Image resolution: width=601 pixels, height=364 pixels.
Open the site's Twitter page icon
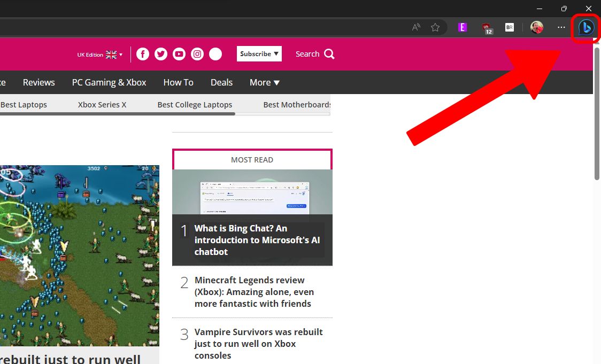coord(160,53)
